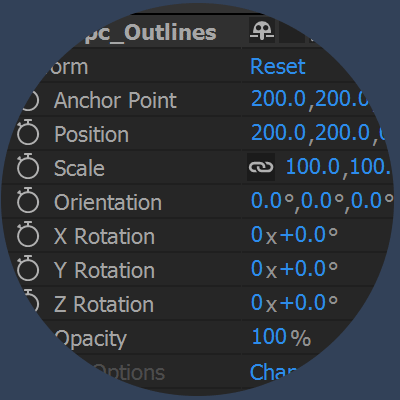The width and height of the screenshot is (400, 400).
Task: Toggle the Position stopwatch icon
Action: tap(28, 132)
